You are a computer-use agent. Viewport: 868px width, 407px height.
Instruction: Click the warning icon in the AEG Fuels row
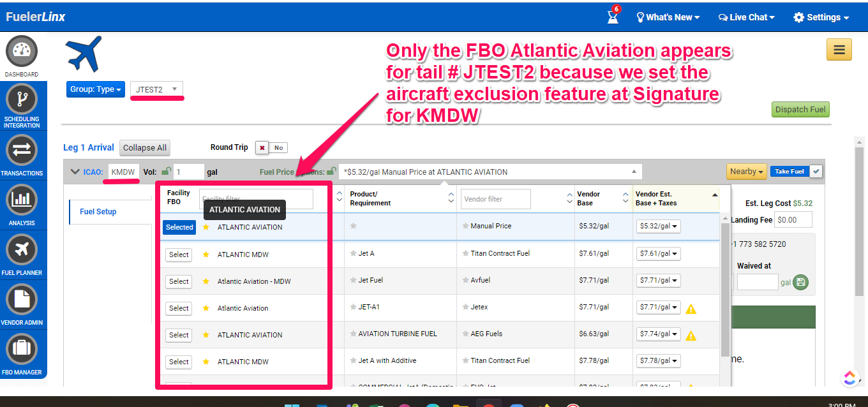[691, 336]
